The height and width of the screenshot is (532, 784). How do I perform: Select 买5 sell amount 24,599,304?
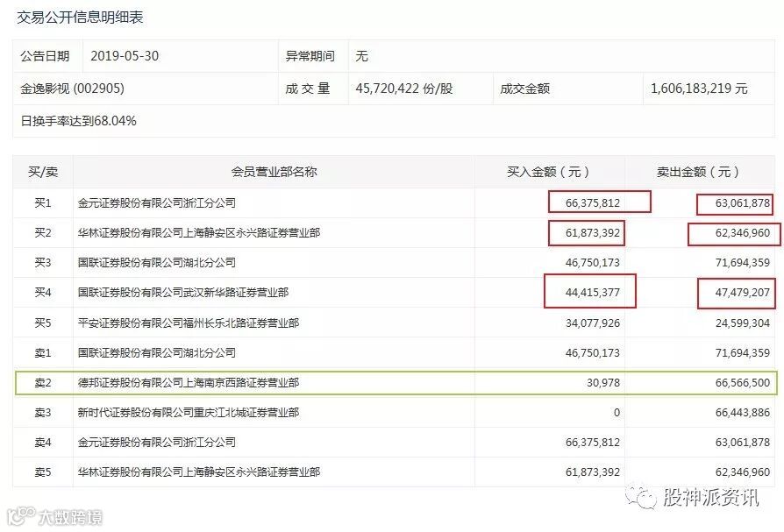743,323
